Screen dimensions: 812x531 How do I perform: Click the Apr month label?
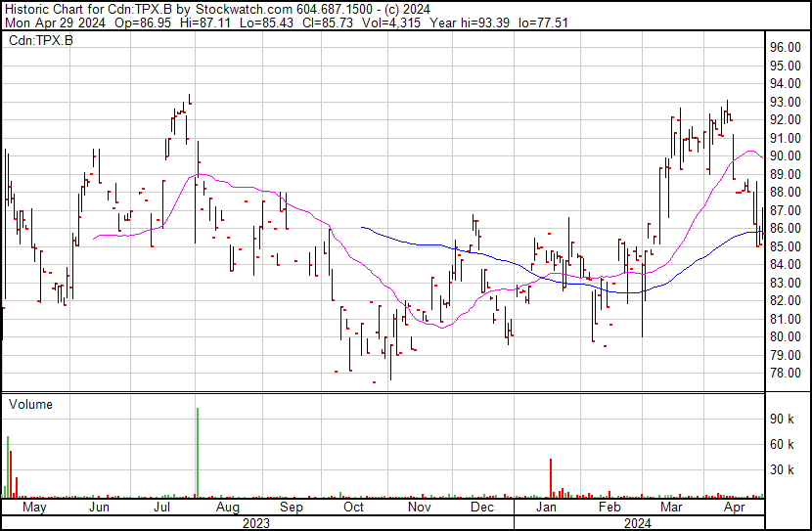tap(735, 508)
